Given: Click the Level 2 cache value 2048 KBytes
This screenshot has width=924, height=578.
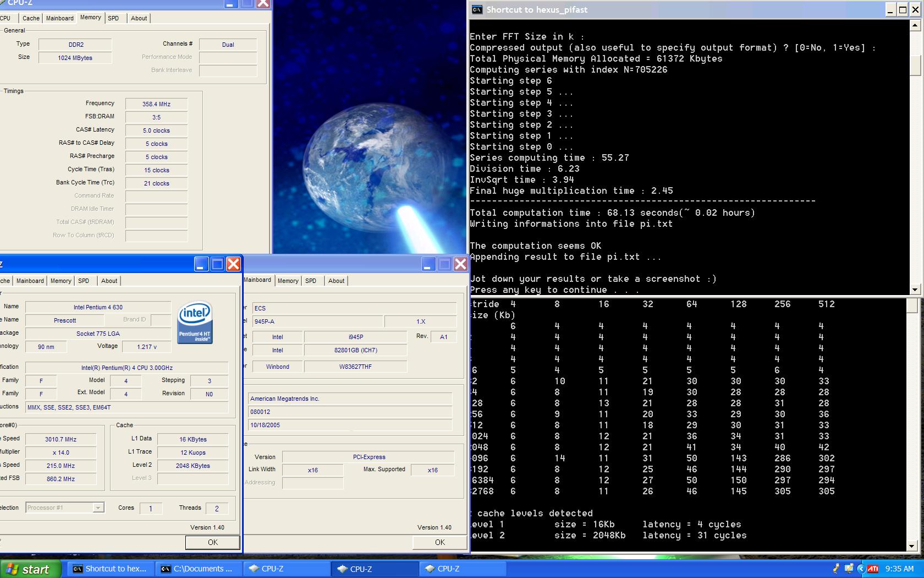Looking at the screenshot, I should click(193, 466).
